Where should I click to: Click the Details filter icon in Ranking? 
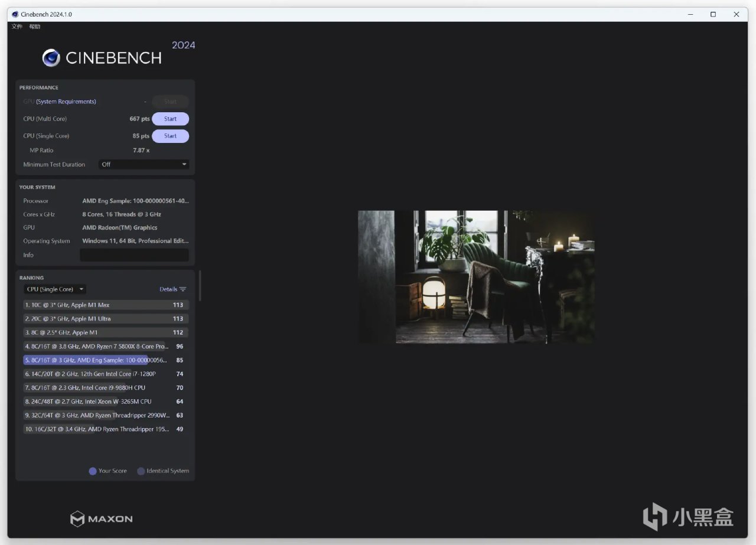[183, 289]
